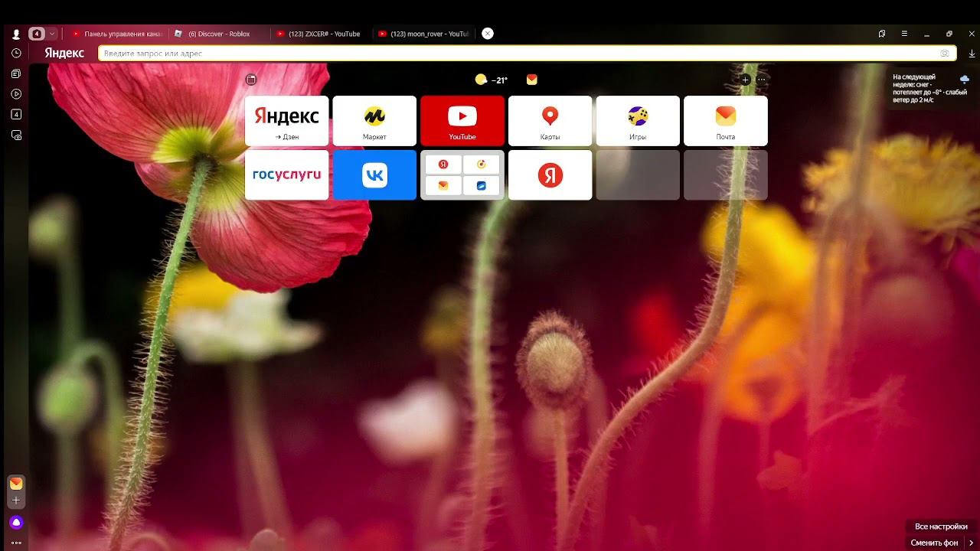Click the snow cloud icon in forecast card
This screenshot has width=980, height=551.
965,79
